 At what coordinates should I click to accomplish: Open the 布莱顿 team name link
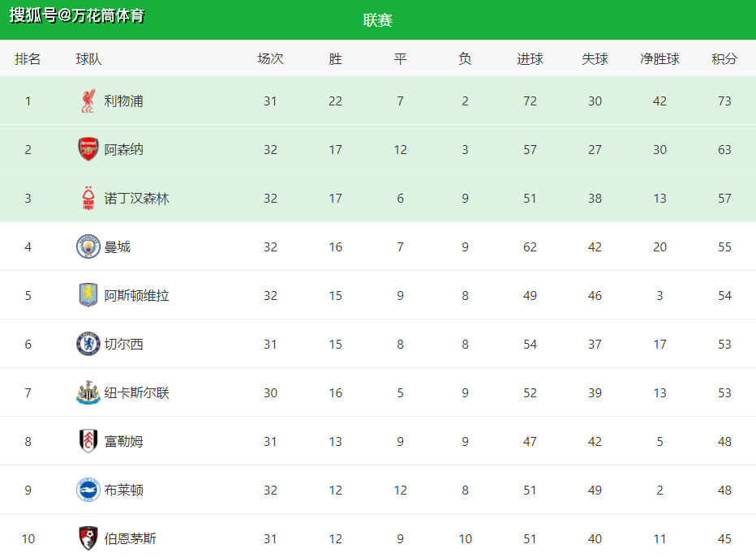pyautogui.click(x=123, y=491)
